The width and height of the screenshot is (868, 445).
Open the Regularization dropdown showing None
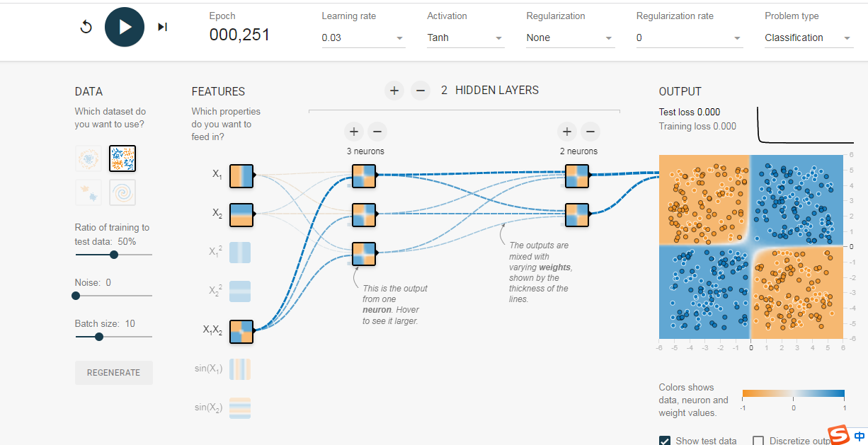coord(570,38)
